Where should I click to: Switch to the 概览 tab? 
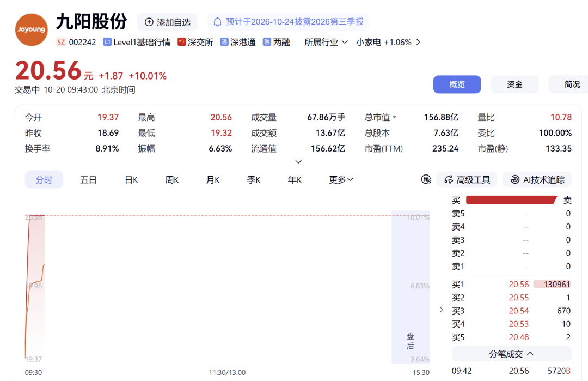(x=457, y=84)
